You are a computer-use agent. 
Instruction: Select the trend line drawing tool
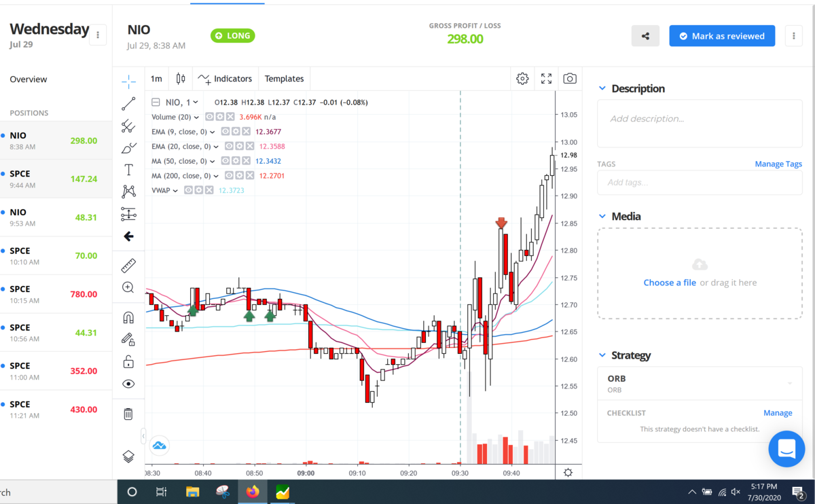click(x=128, y=104)
